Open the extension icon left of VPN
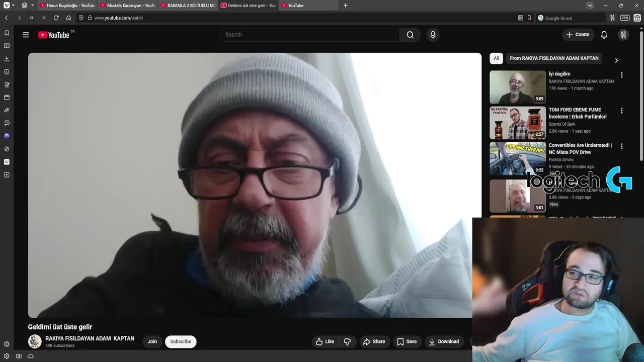Viewport: 644px width, 362px height. point(612,18)
